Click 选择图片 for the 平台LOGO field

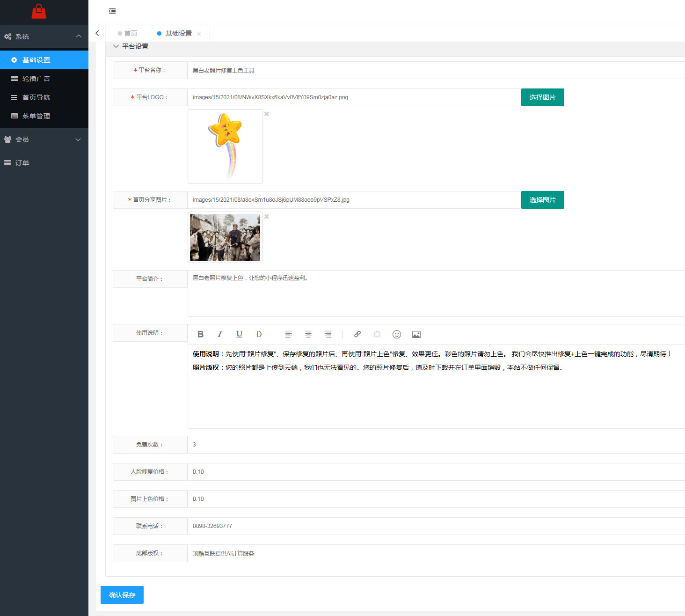pos(543,97)
